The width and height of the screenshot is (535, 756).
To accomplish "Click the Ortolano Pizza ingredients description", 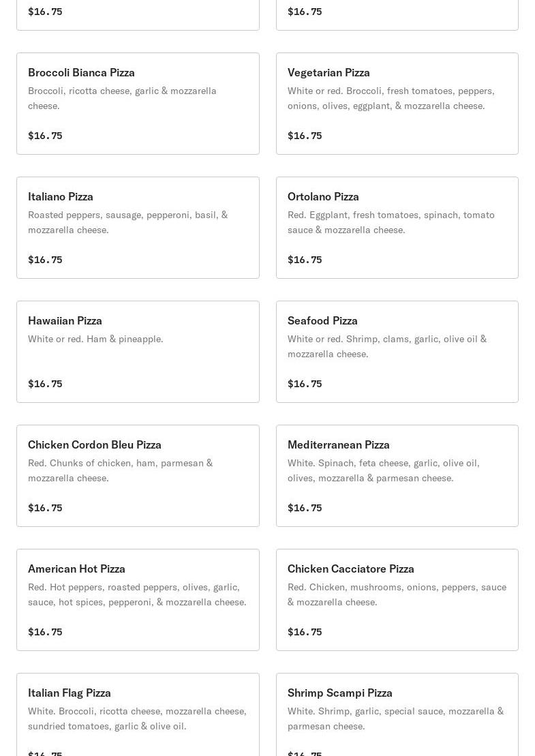I will click(x=391, y=222).
